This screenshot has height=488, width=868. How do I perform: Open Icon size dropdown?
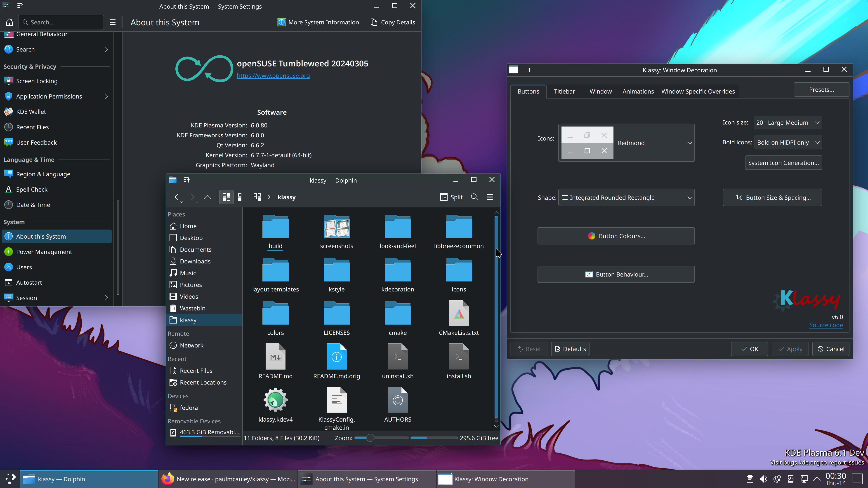pyautogui.click(x=788, y=123)
